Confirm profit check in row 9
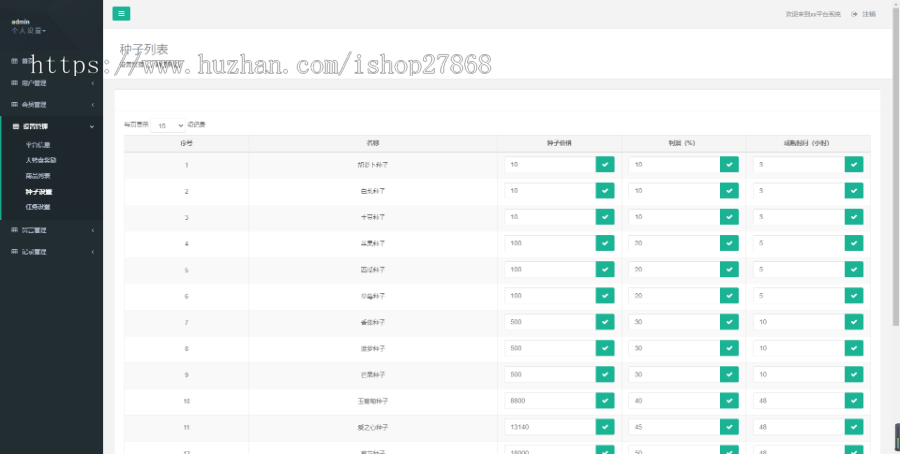Screen dimensions: 900x454 (x=729, y=374)
